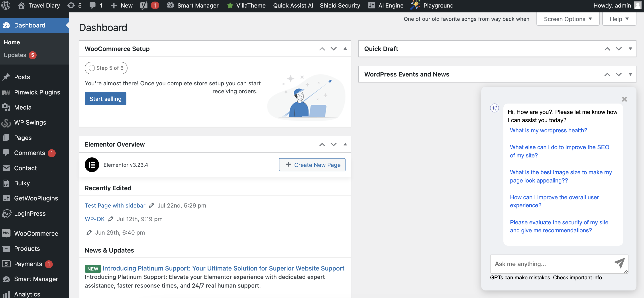This screenshot has height=298, width=644.
Task: Close the AI assistant chat panel
Action: [x=624, y=99]
